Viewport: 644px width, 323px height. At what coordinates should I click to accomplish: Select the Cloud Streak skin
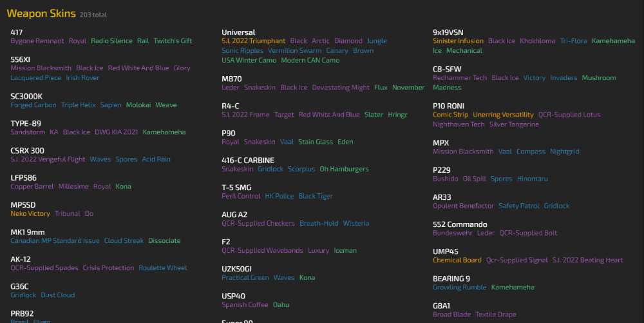point(124,241)
